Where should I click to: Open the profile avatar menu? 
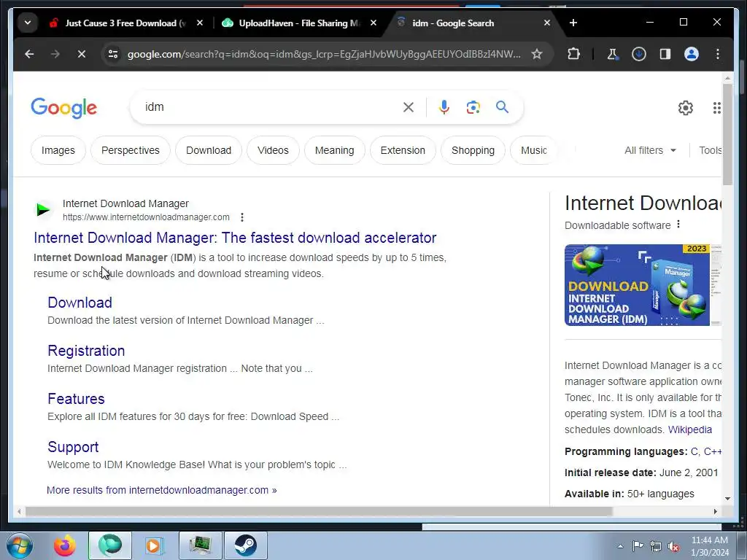(x=692, y=54)
